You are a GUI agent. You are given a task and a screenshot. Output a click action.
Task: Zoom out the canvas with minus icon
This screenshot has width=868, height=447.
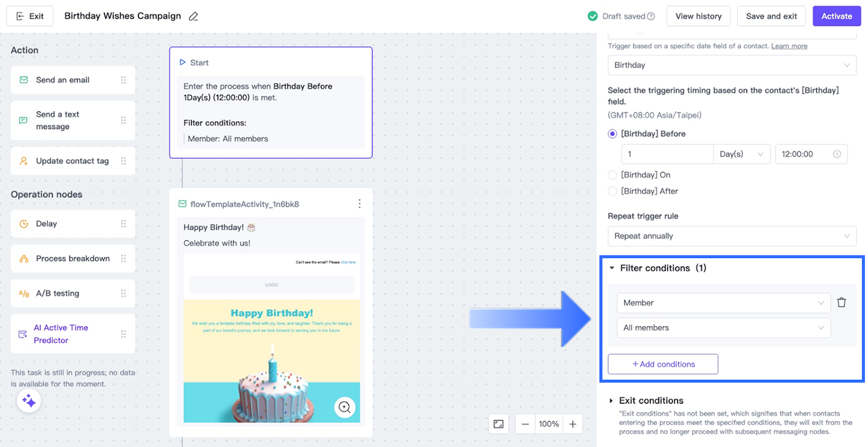[525, 424]
